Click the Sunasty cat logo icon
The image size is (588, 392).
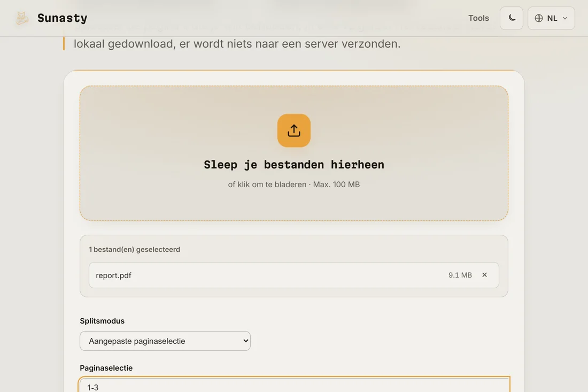(22, 18)
